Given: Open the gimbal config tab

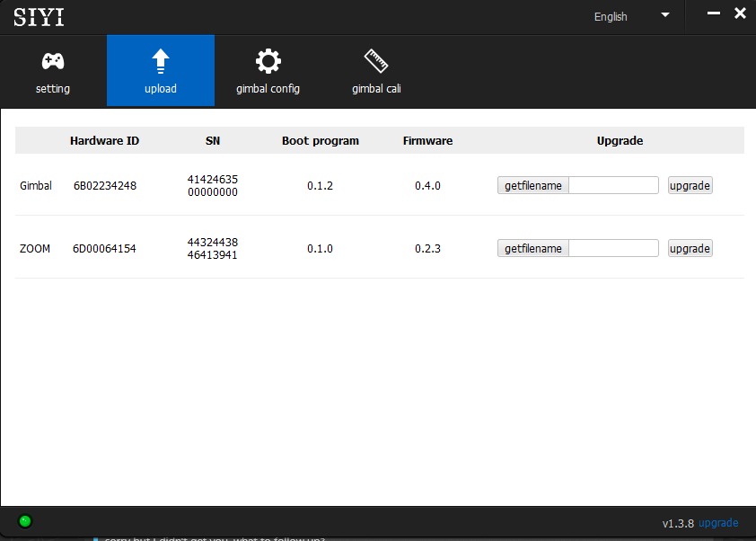Looking at the screenshot, I should click(268, 70).
